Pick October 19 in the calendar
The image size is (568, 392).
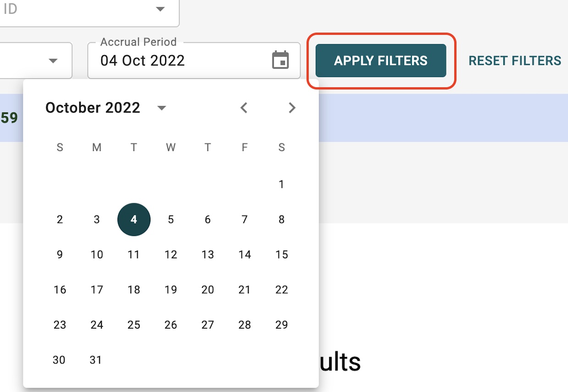pos(171,290)
